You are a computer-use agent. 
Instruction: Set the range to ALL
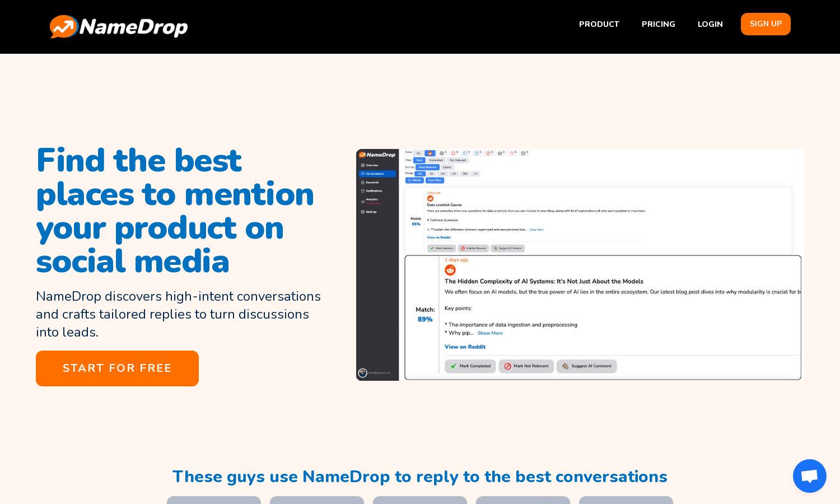420,174
